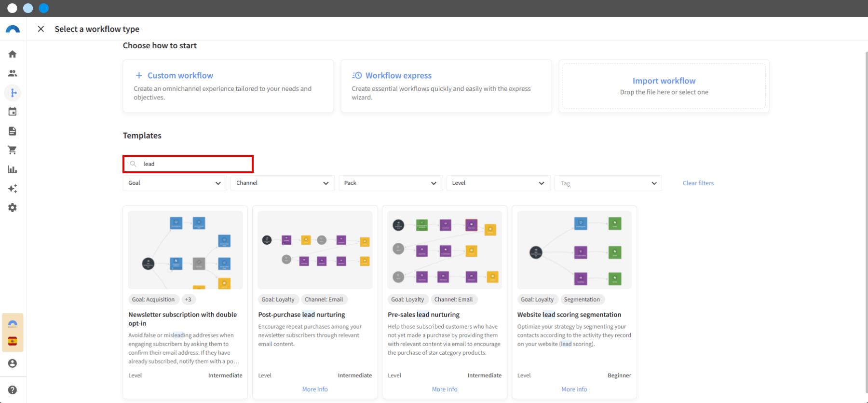This screenshot has width=868, height=403.
Task: Expand the Pack filter dropdown
Action: (391, 183)
